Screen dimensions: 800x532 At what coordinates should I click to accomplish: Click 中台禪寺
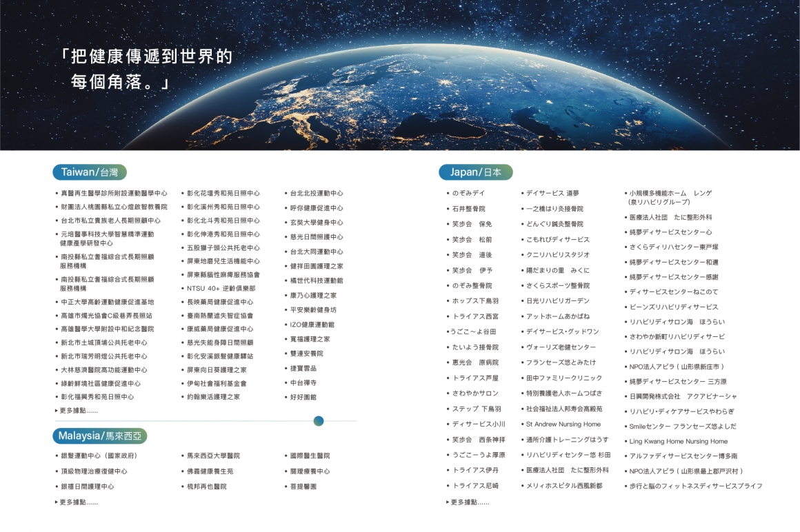(303, 382)
